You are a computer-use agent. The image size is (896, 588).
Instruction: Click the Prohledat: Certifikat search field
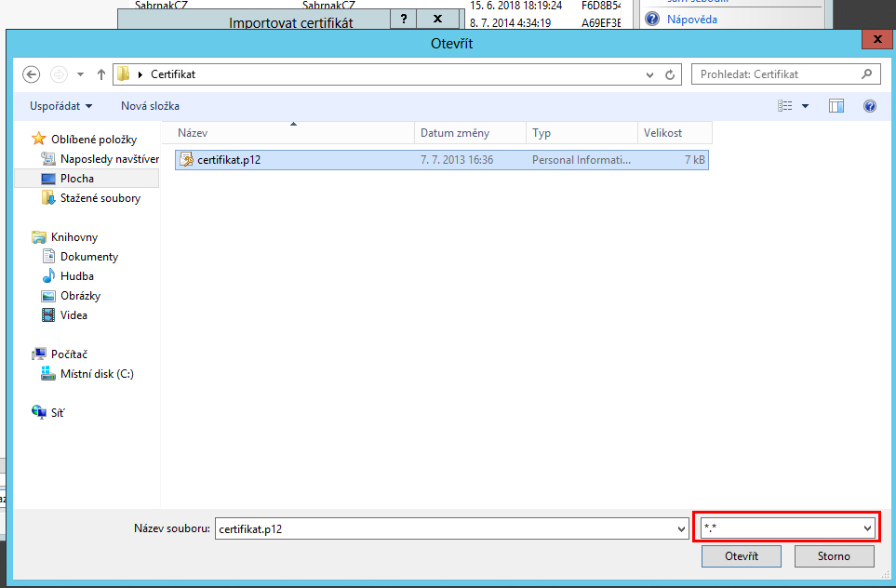click(777, 74)
